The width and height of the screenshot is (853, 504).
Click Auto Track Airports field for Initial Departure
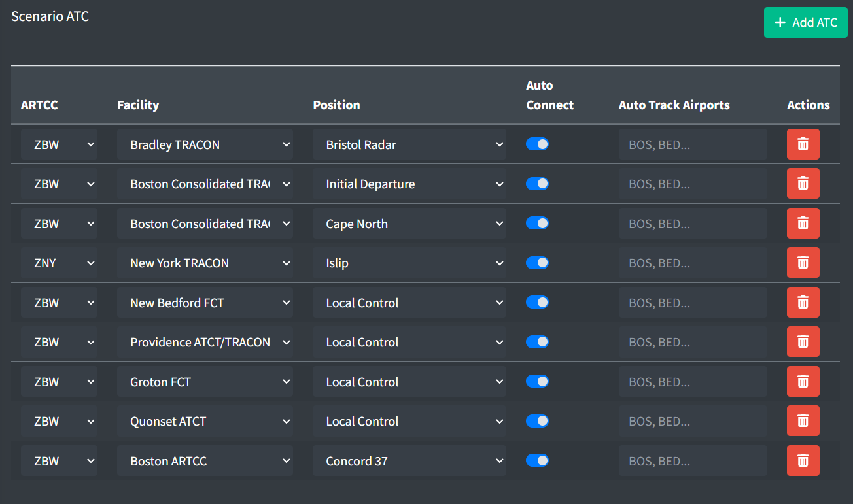[x=693, y=184]
